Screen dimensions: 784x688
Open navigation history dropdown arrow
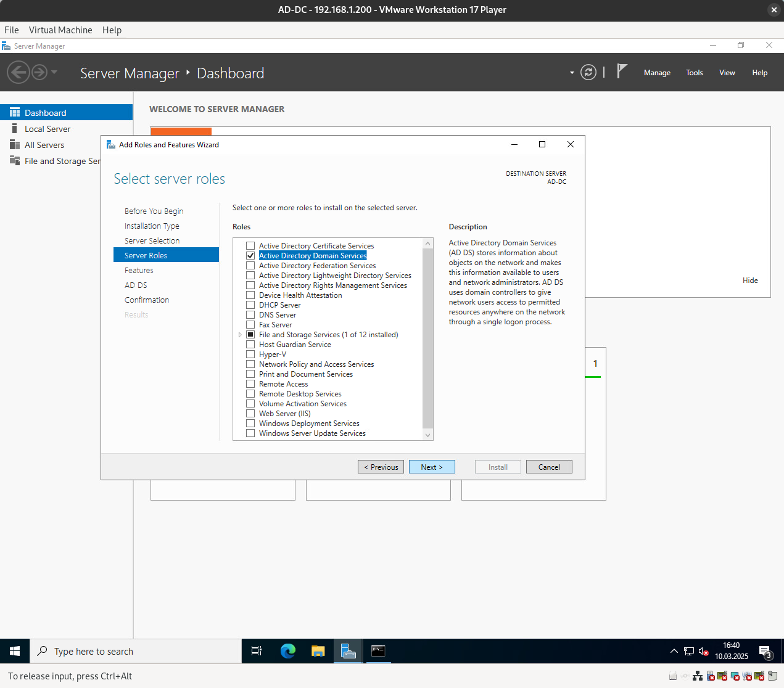54,73
